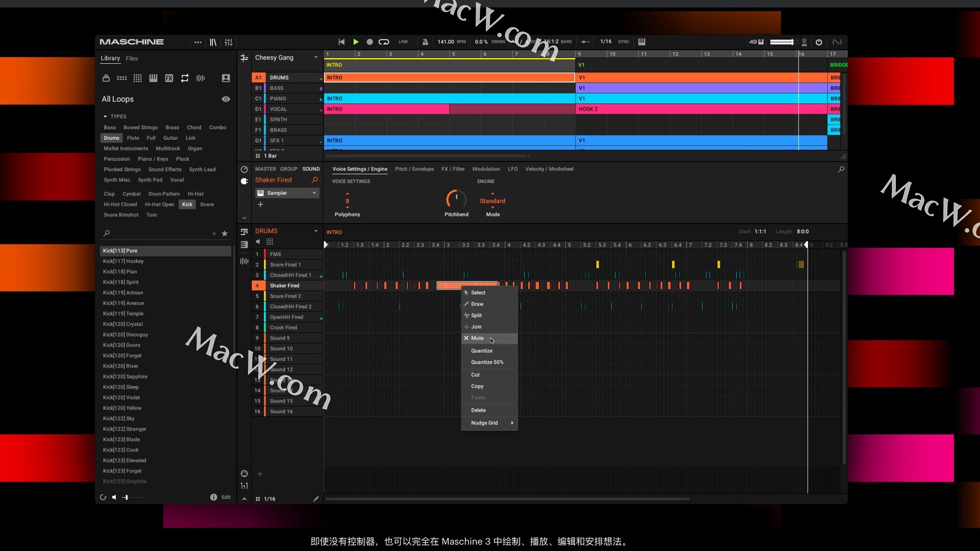Open the 1 Bar arranger grid dropdown

coord(266,156)
